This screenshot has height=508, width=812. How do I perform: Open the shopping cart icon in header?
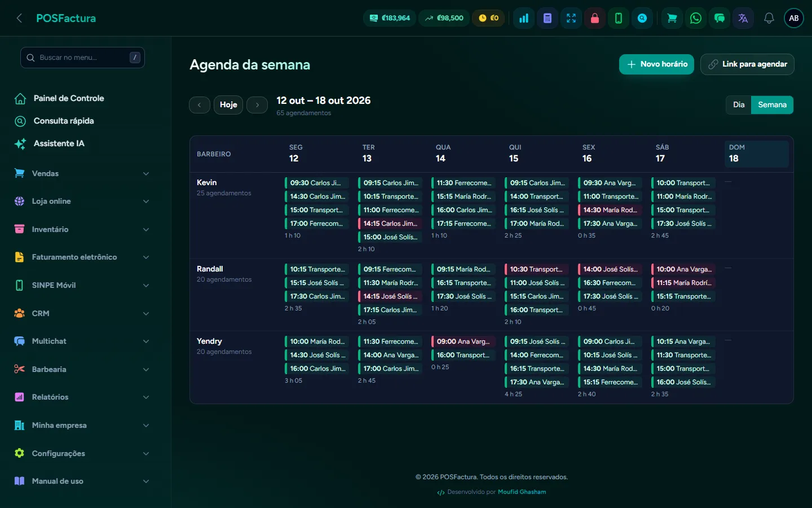[x=672, y=18]
